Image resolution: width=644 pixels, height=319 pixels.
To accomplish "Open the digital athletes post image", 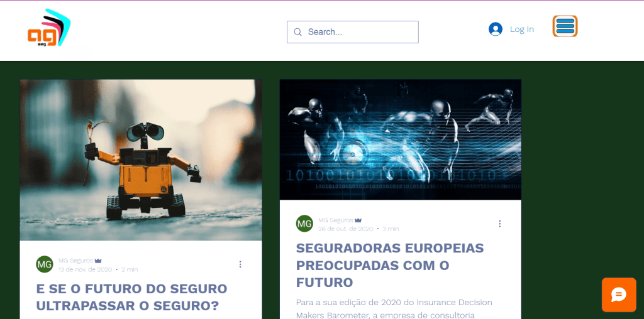I will [401, 140].
